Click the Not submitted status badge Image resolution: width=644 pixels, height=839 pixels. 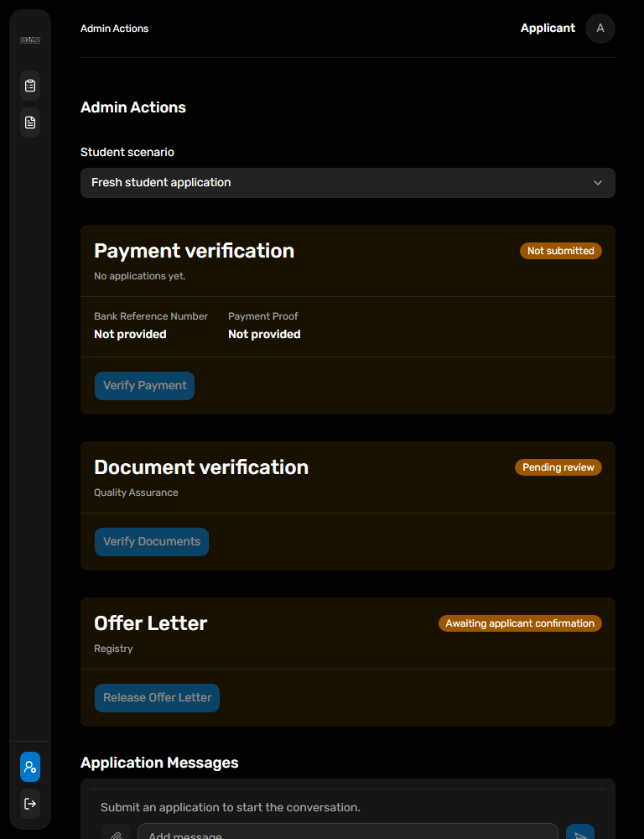560,251
